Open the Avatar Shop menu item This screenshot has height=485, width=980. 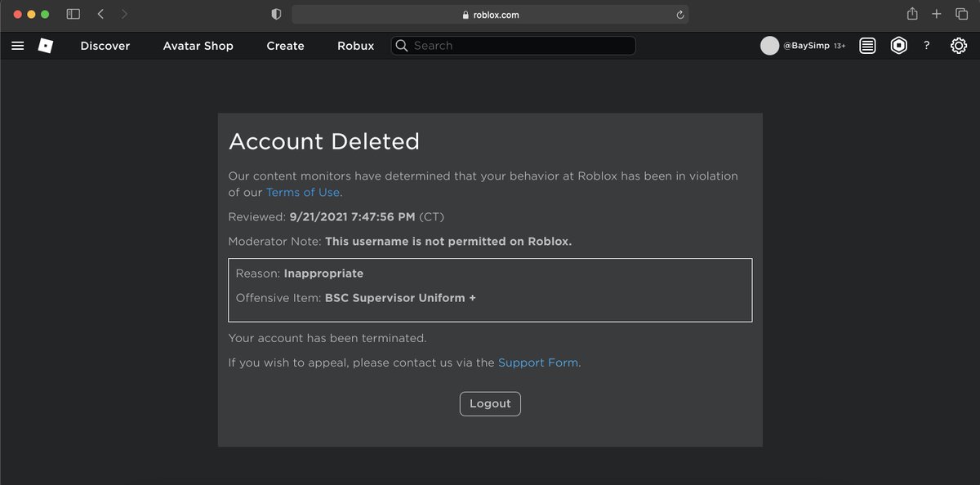coord(198,46)
